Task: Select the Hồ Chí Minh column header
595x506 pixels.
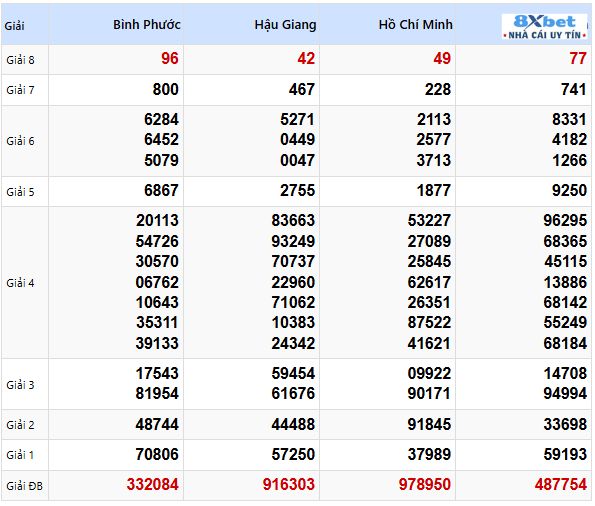Action: click(416, 25)
